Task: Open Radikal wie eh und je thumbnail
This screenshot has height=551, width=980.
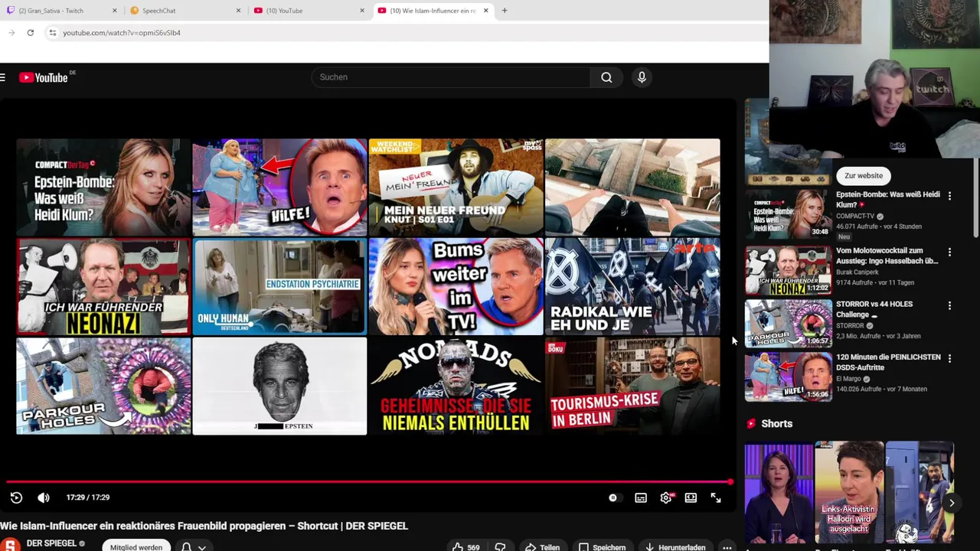Action: click(x=632, y=287)
